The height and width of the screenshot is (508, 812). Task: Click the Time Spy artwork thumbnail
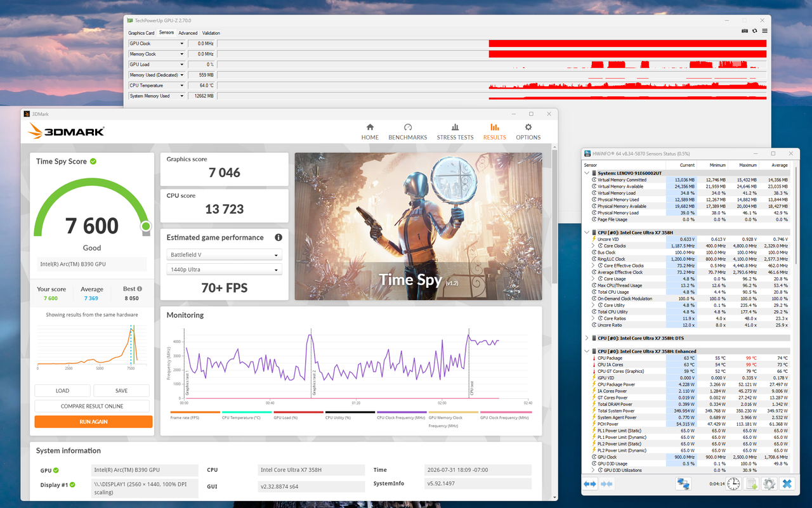419,226
